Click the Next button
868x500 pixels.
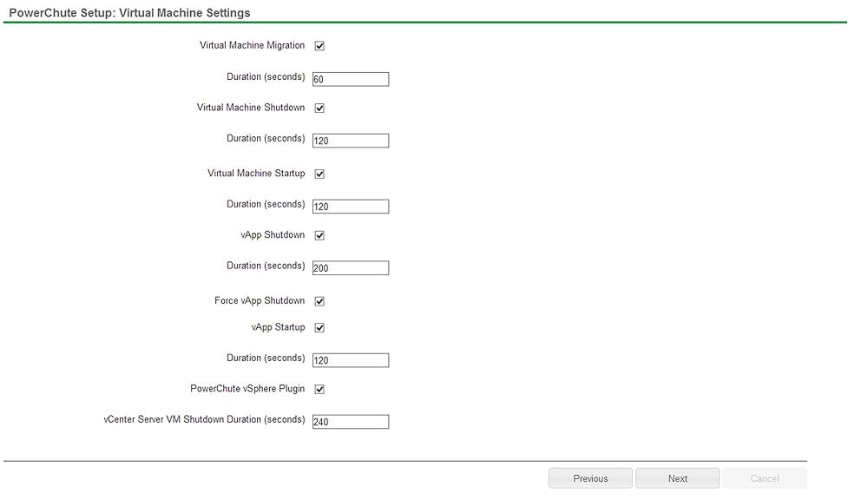(x=677, y=478)
